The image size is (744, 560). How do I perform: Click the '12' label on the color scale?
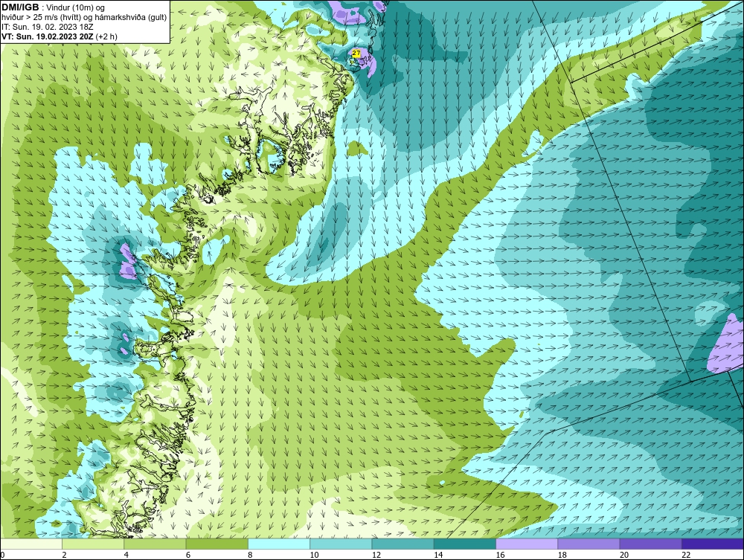pos(376,555)
